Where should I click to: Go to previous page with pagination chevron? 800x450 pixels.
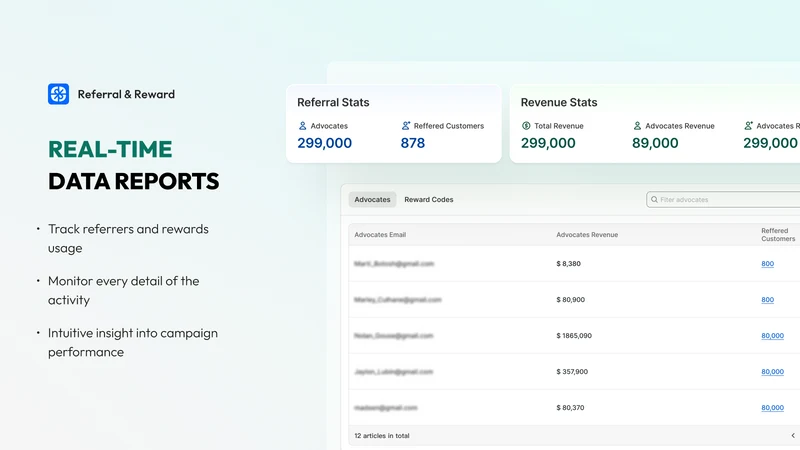click(793, 436)
